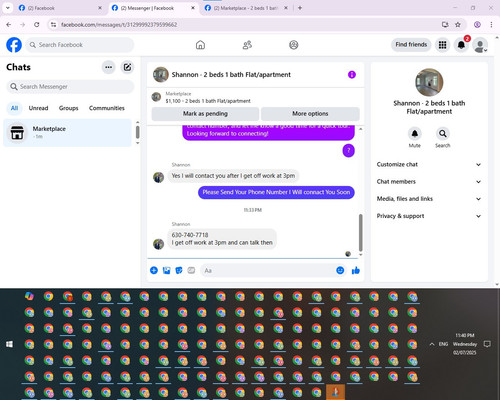Click the site information icon in address bar

tap(53, 25)
